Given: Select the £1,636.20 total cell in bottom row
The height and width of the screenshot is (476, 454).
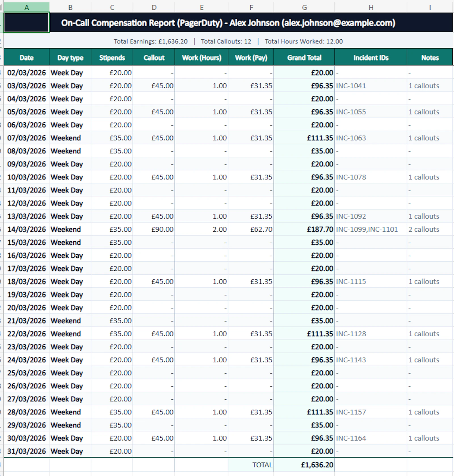Looking at the screenshot, I should coord(304,465).
